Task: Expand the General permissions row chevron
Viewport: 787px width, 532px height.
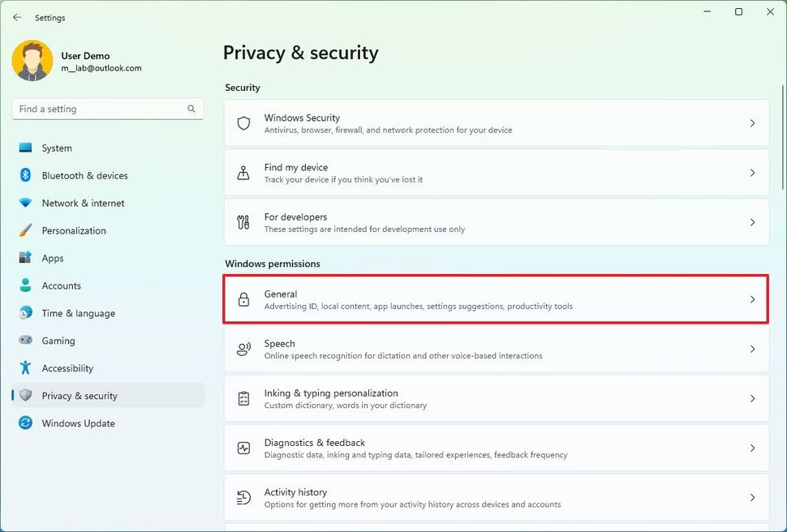Action: (750, 299)
